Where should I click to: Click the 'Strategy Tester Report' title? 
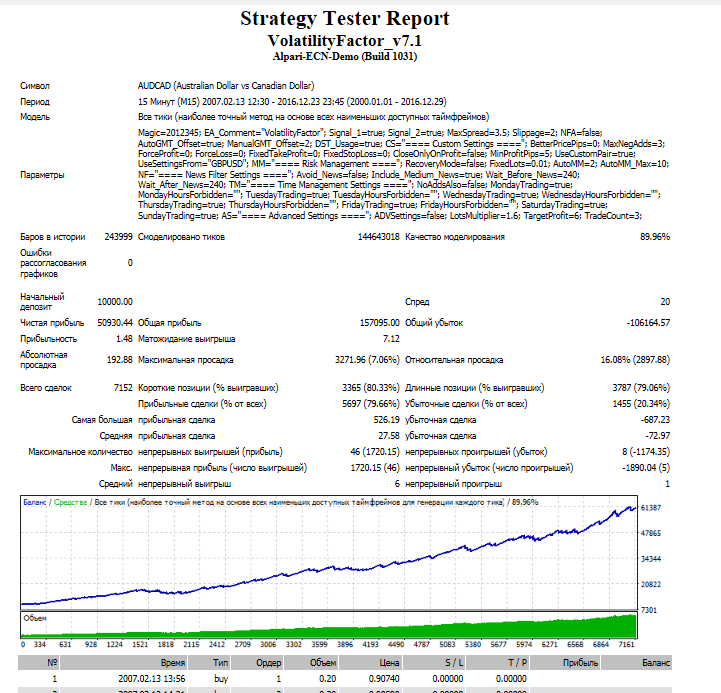pos(344,19)
